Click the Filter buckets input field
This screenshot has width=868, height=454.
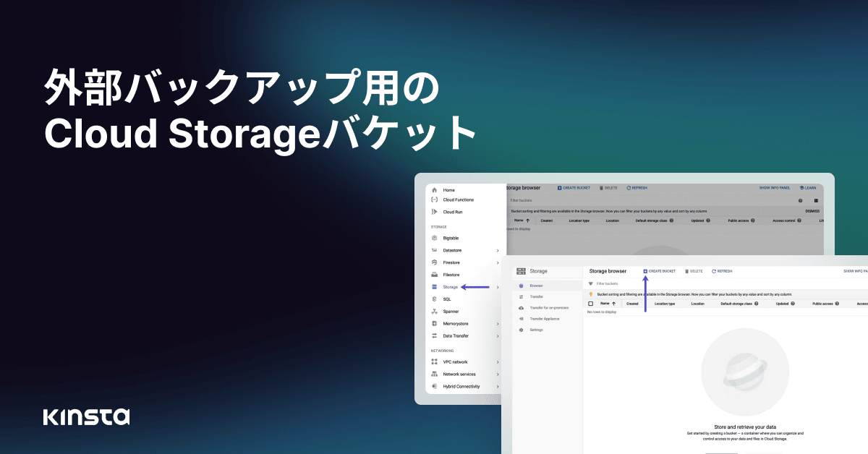point(608,283)
